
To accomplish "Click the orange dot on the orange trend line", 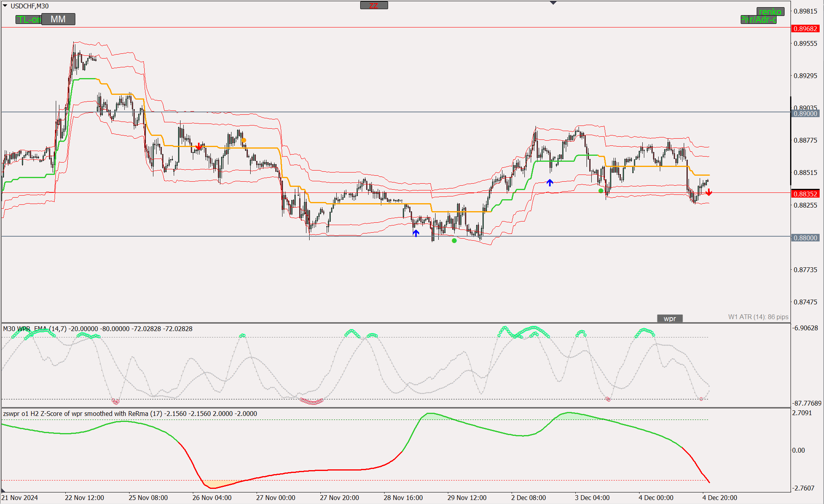I will click(244, 140).
